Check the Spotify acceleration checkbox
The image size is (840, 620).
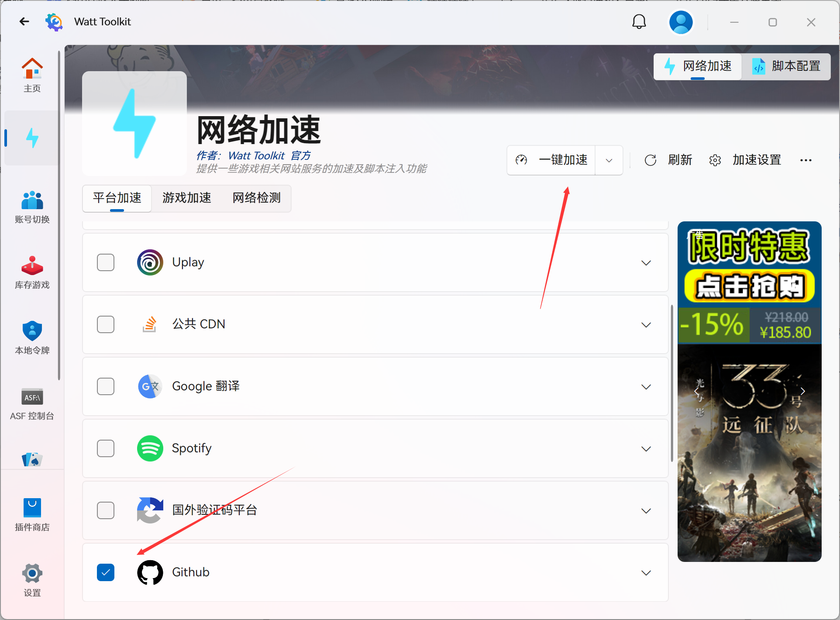click(106, 448)
